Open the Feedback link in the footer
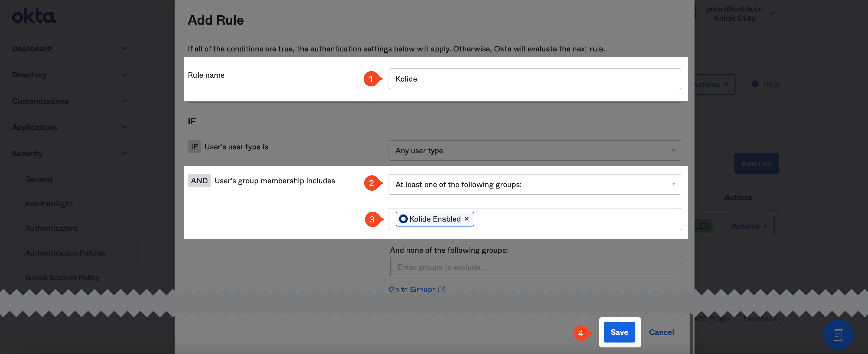Screen dimensions: 868x354 tap(760, 319)
